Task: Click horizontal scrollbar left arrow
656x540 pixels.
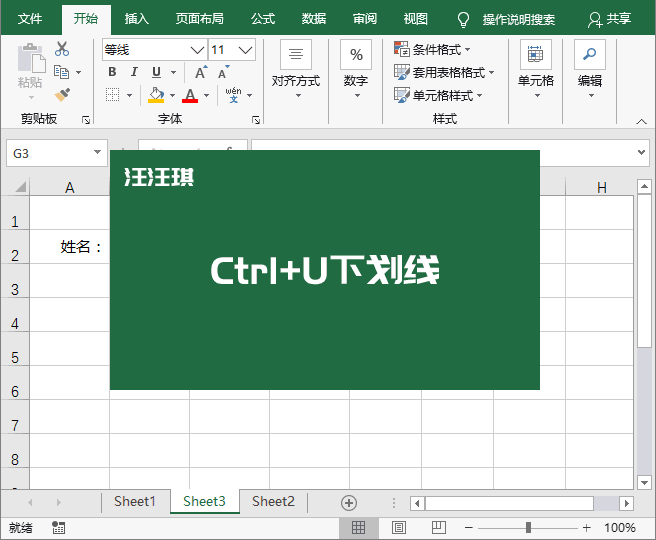Action: point(417,503)
